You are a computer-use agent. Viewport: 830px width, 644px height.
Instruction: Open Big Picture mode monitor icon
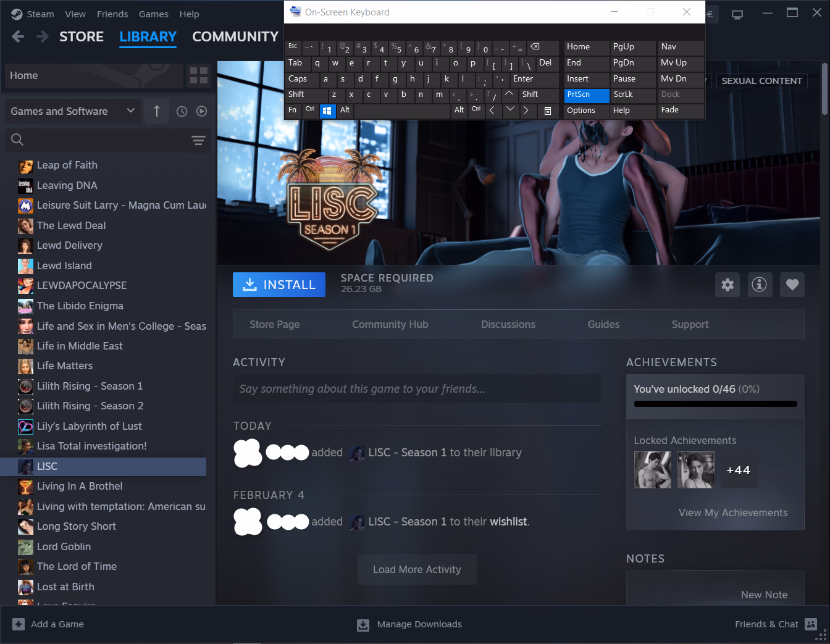coord(737,14)
